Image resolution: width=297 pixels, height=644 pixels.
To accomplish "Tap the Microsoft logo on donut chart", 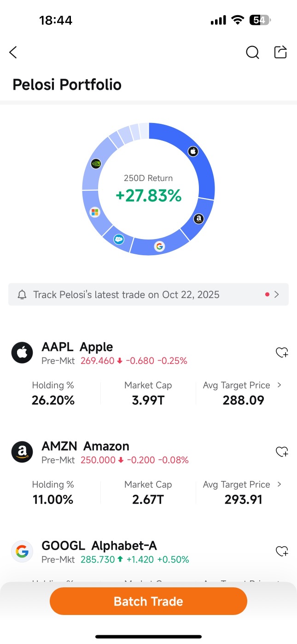I will click(95, 212).
